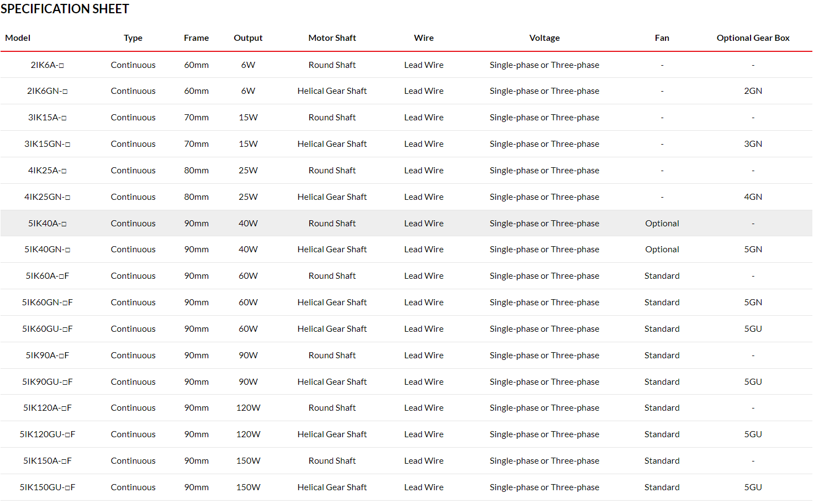Click the Wire column header

pyautogui.click(x=424, y=38)
